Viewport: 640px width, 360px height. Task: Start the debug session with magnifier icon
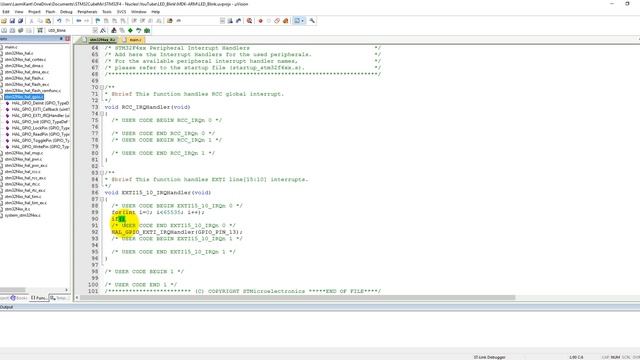tap(249, 21)
